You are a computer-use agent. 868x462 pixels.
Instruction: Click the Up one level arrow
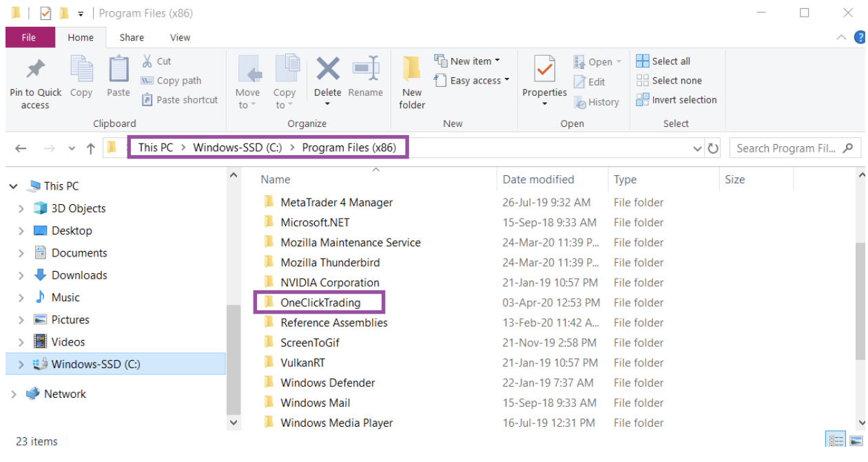coord(90,148)
